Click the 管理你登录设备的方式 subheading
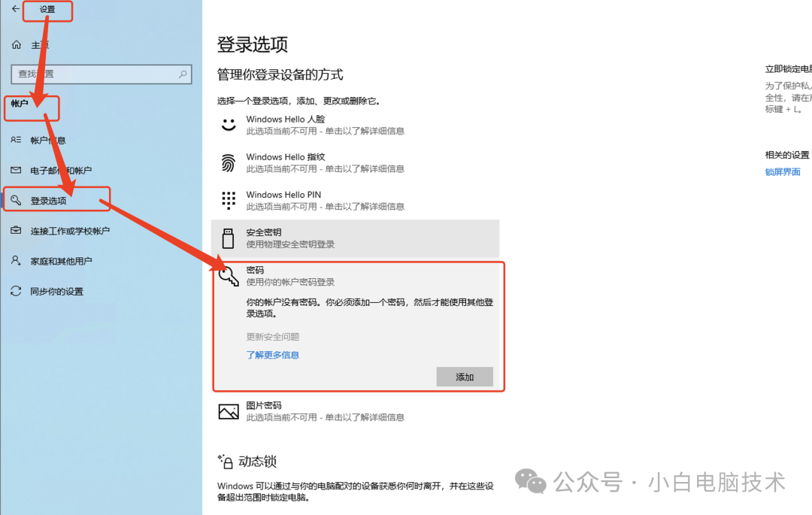Image resolution: width=812 pixels, height=515 pixels. point(280,75)
